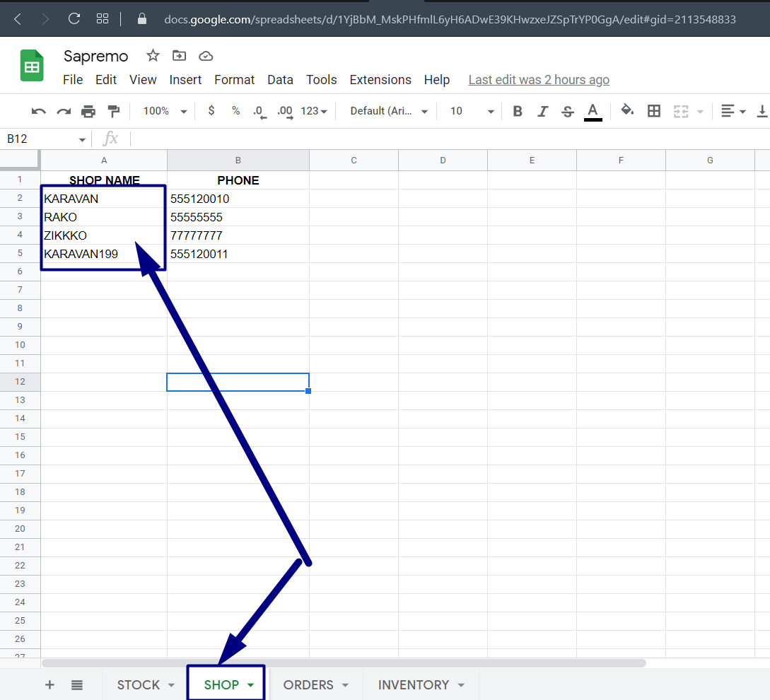Toggle italic formatting

coord(542,111)
